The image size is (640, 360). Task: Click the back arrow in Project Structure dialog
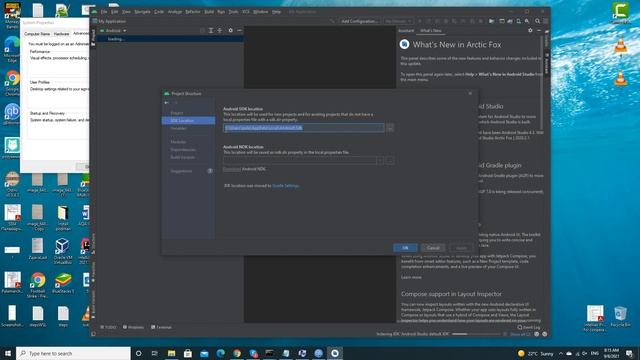(167, 103)
